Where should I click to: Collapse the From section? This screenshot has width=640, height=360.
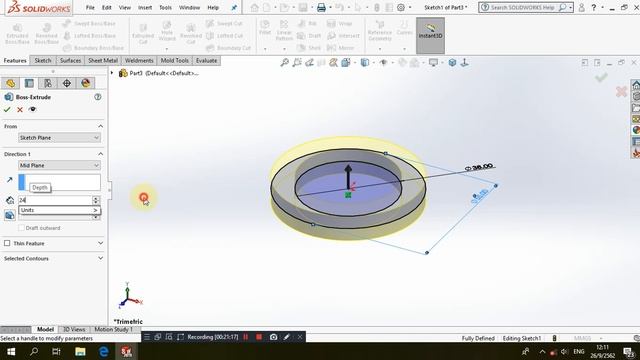click(100, 126)
